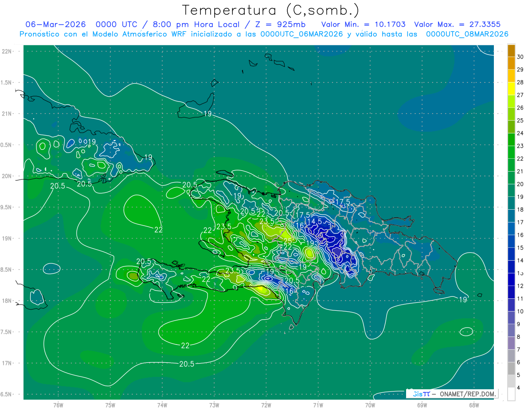Viewport: 532px width, 411px height.
Task: Click longitude label '68W'
Action: pos(474,405)
